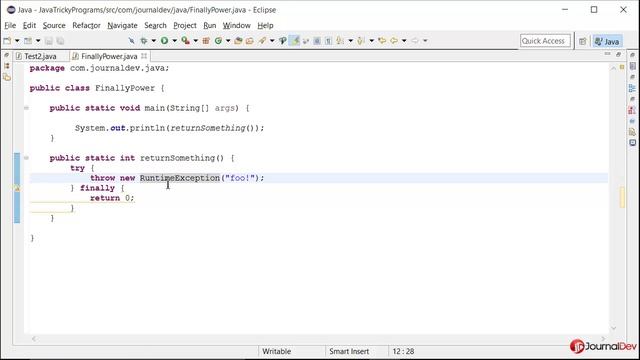Expand the Run configurations dropdown arrow
Viewport: 640px width, 360px height.
pyautogui.click(x=174, y=41)
